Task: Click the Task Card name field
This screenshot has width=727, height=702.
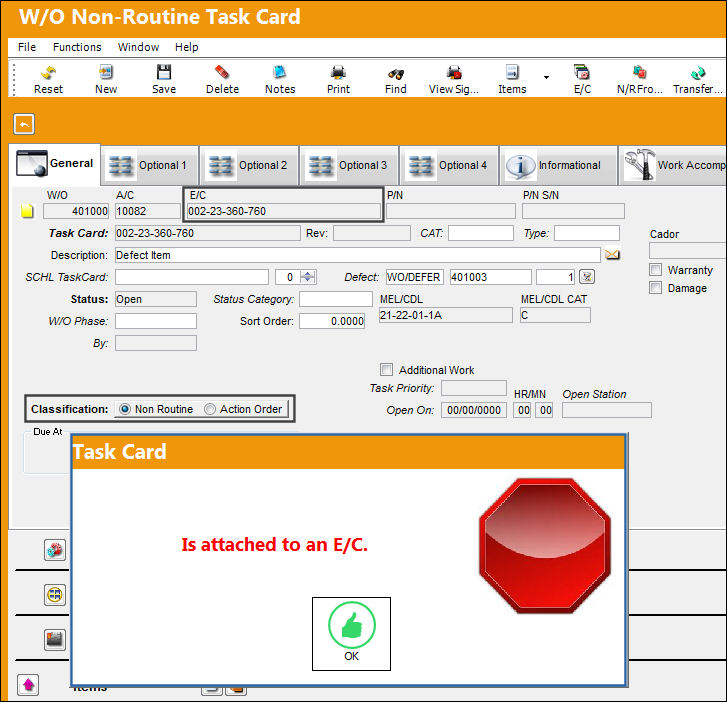Action: [207, 233]
